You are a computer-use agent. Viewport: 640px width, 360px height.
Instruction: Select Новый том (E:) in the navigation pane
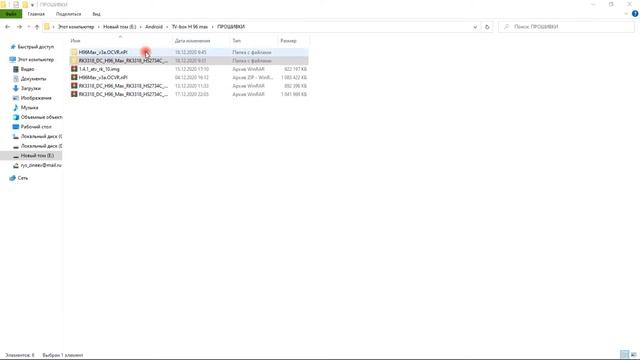click(31, 156)
